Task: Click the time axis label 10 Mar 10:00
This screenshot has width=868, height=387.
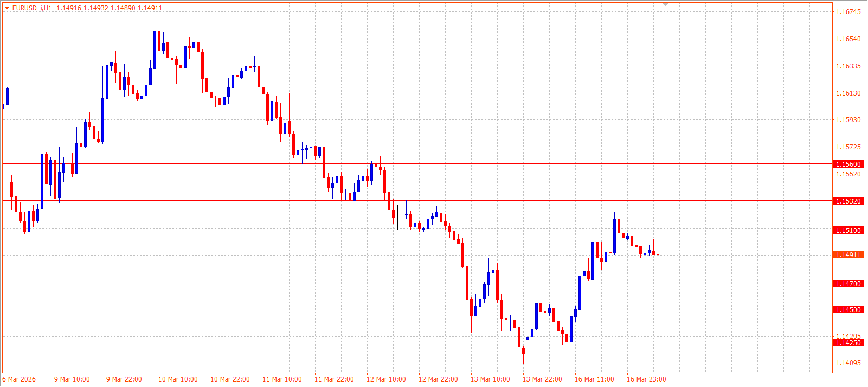Action: tap(178, 379)
